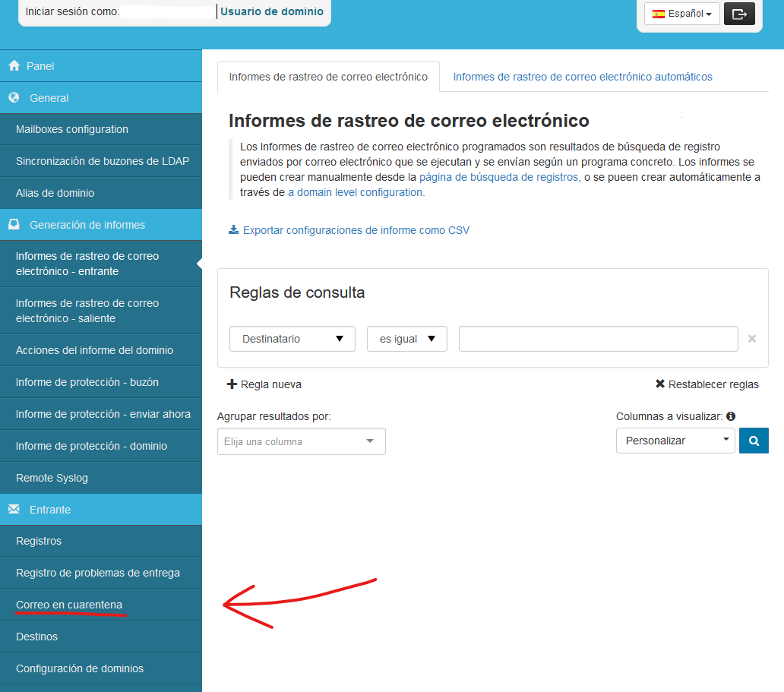The width and height of the screenshot is (784, 692).
Task: Click Exportar configuraciones de informe como CSV
Action: 356,230
